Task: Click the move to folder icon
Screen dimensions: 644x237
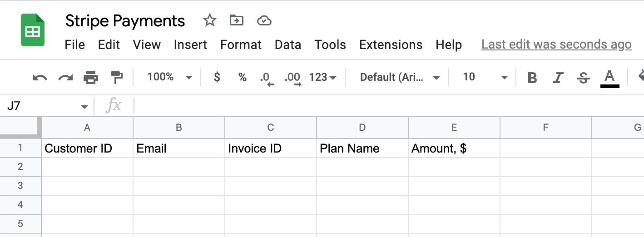Action: point(236,20)
